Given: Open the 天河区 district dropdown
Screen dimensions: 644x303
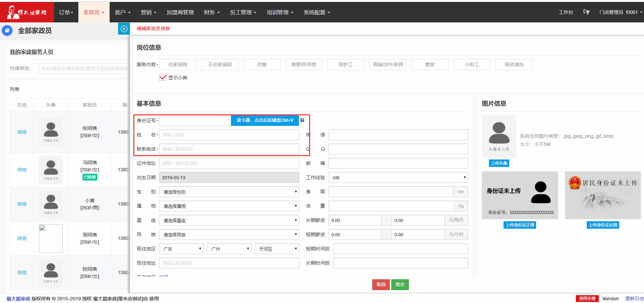Looking at the screenshot, I should (277, 249).
